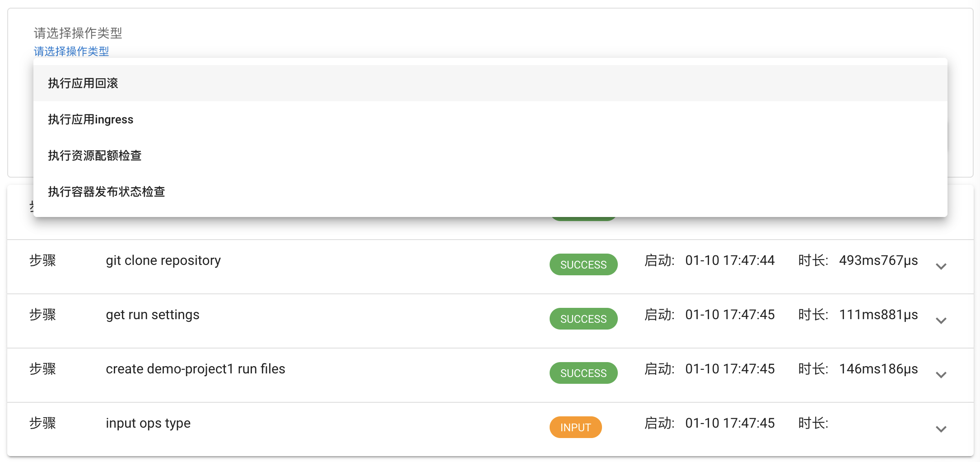Image resolution: width=980 pixels, height=462 pixels.
Task: Click the grey 请选择操作类型 heading text
Action: [78, 33]
